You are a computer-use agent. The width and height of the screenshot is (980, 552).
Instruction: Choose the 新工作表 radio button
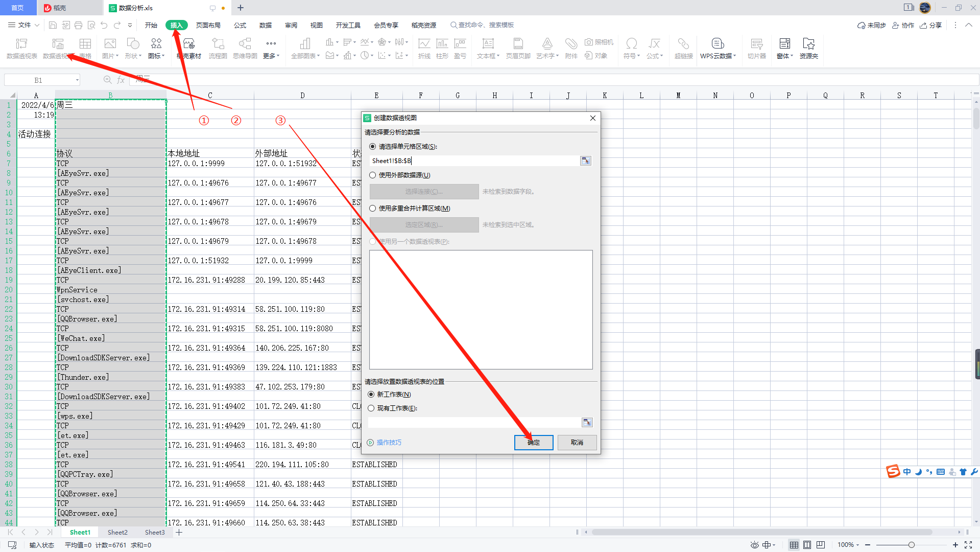pyautogui.click(x=371, y=394)
